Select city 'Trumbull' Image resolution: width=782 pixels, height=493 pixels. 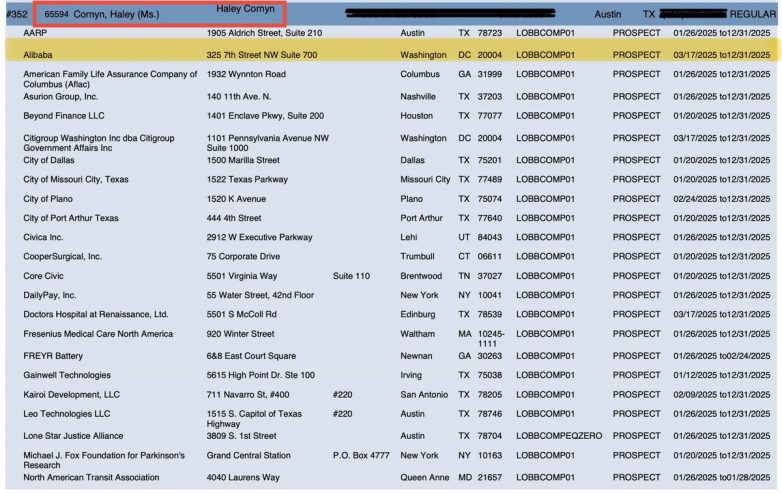point(417,257)
